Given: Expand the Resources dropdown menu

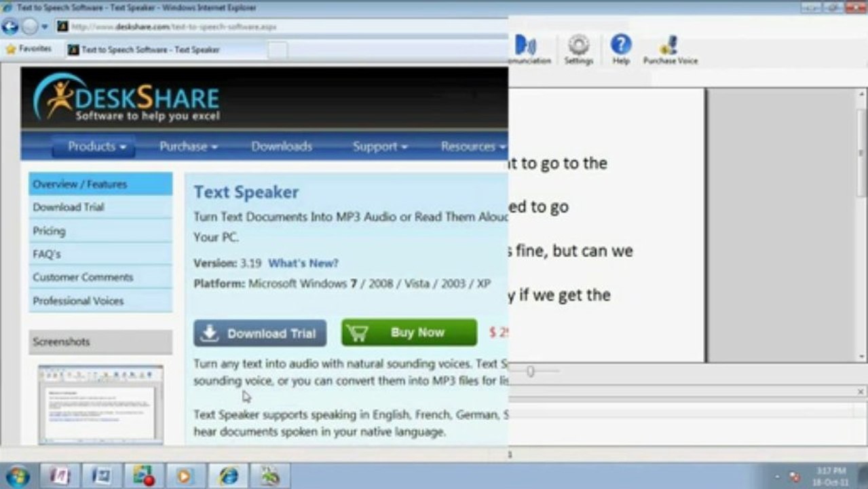Looking at the screenshot, I should point(473,146).
